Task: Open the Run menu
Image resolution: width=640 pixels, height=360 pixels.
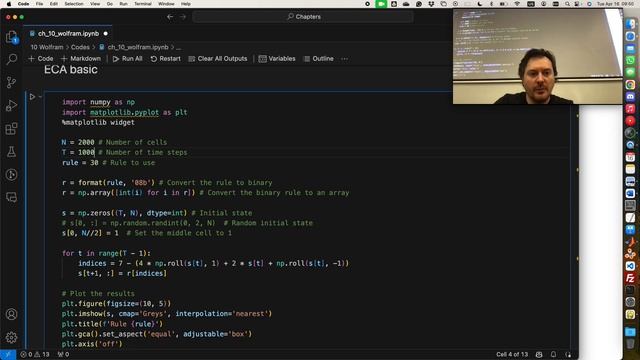Action: click(x=123, y=4)
